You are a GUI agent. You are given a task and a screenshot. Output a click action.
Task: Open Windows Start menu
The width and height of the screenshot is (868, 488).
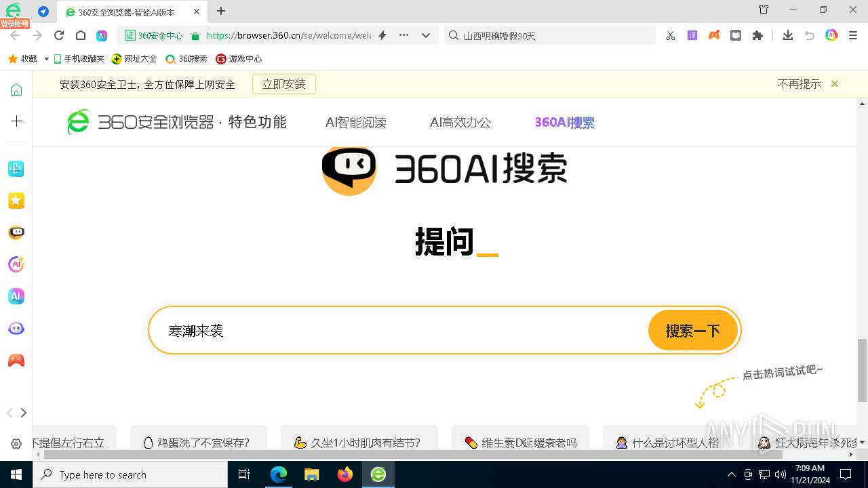[x=16, y=474]
